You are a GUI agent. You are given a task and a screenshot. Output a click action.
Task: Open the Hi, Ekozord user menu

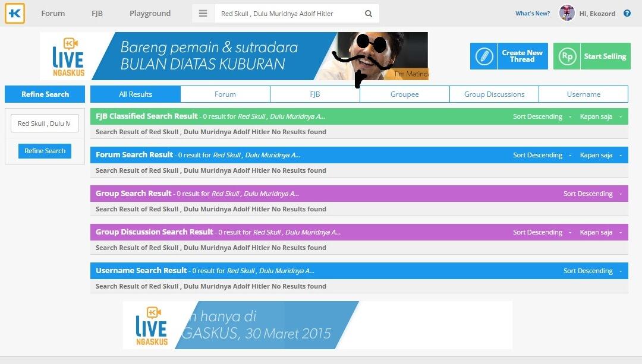coord(597,14)
